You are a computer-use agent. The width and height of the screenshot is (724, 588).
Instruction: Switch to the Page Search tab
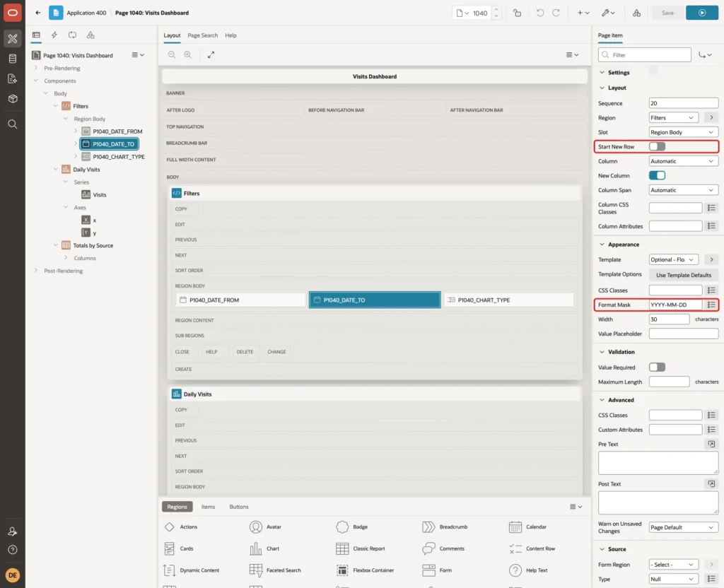[202, 35]
